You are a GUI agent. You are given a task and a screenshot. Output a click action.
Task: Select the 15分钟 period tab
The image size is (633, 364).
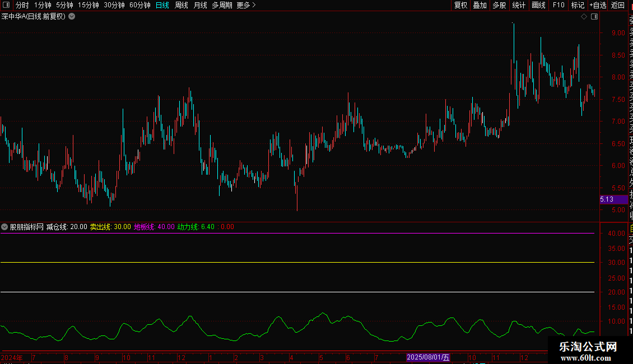tap(88, 5)
